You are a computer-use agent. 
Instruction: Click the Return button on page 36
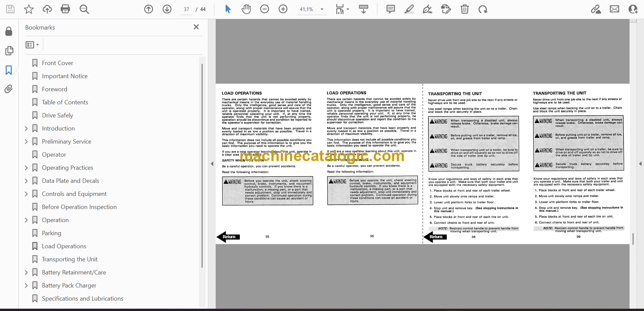click(x=435, y=237)
